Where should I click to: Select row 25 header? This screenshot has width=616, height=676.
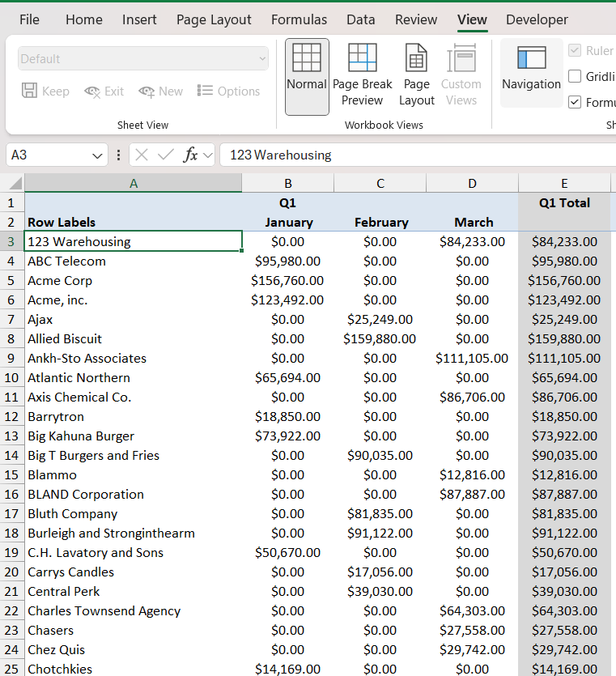click(x=11, y=669)
